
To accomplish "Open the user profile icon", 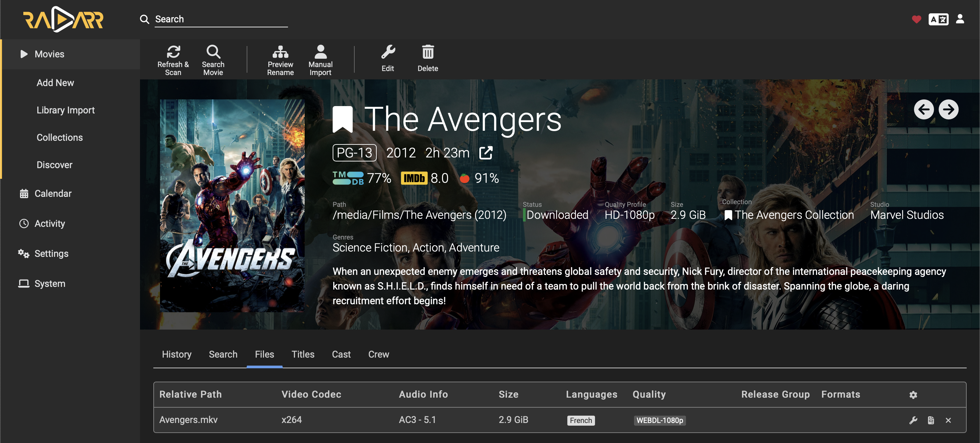I will click(960, 19).
